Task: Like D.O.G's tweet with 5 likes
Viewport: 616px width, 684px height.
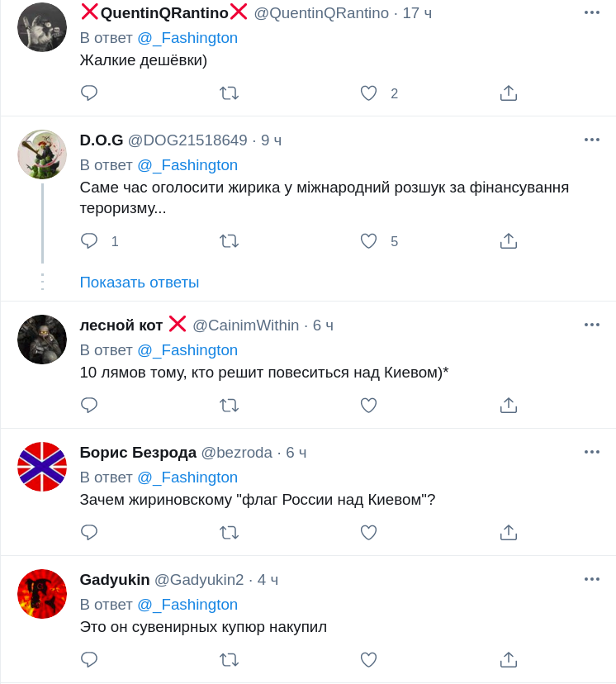Action: [368, 241]
